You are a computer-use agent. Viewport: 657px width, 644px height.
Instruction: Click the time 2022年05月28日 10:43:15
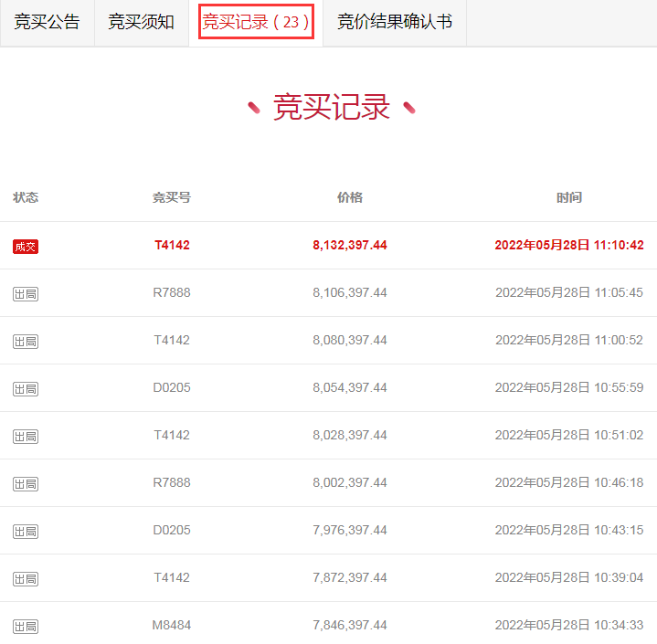click(x=569, y=530)
